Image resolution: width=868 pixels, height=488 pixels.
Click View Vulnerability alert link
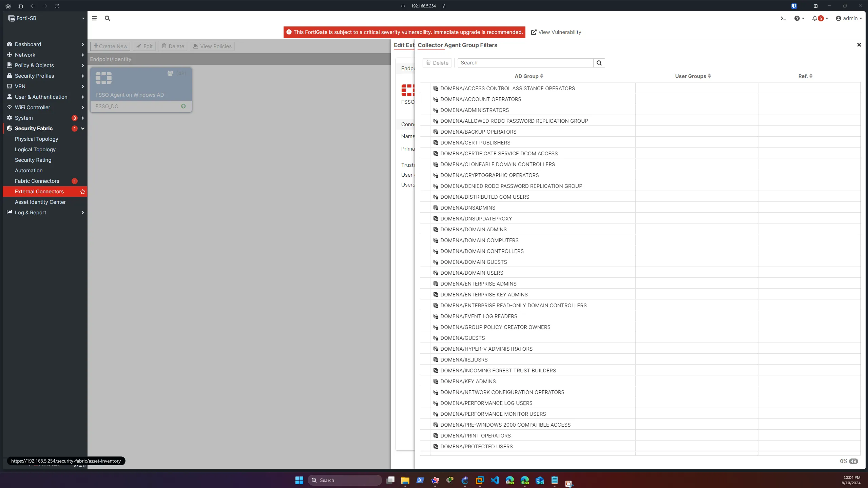pyautogui.click(x=556, y=32)
